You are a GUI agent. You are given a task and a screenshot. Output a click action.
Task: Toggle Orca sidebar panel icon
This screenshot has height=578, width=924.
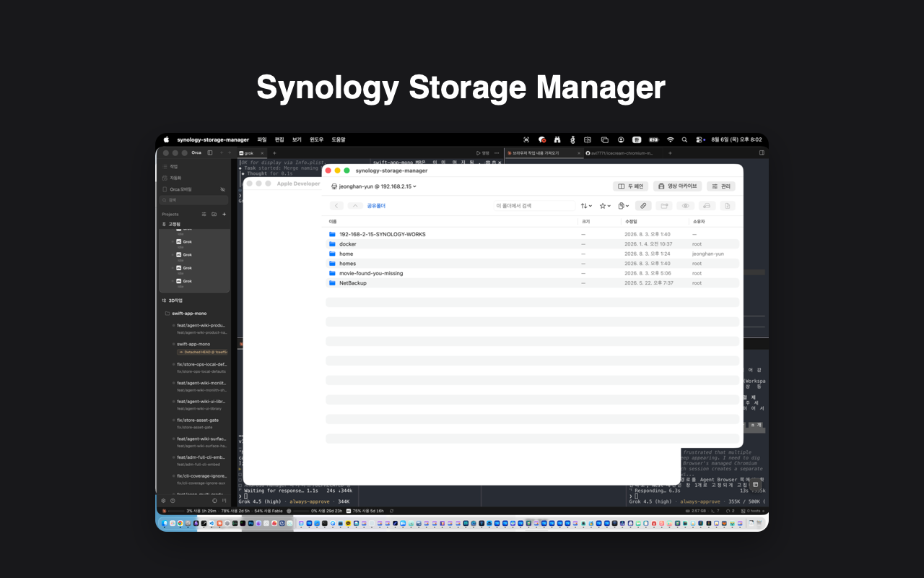coord(210,153)
